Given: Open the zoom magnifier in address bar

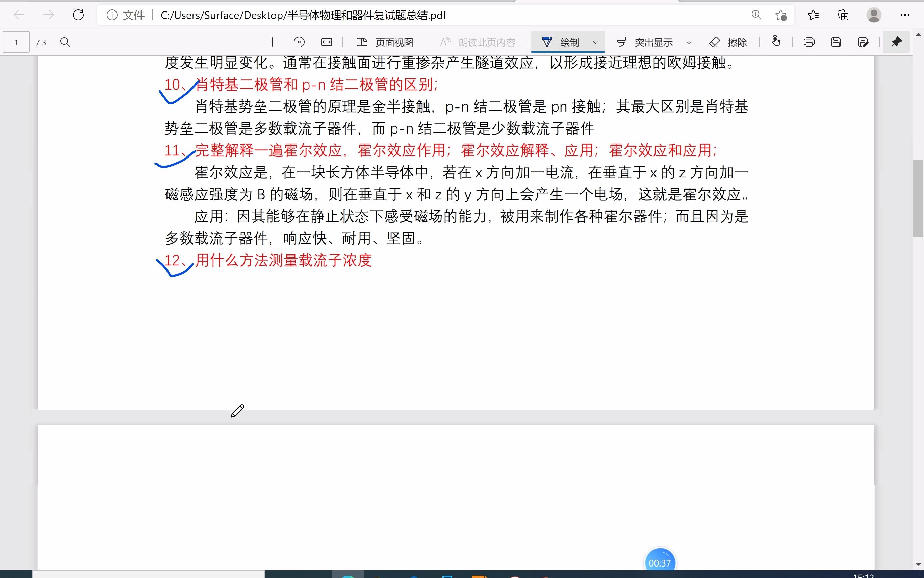Looking at the screenshot, I should 756,15.
